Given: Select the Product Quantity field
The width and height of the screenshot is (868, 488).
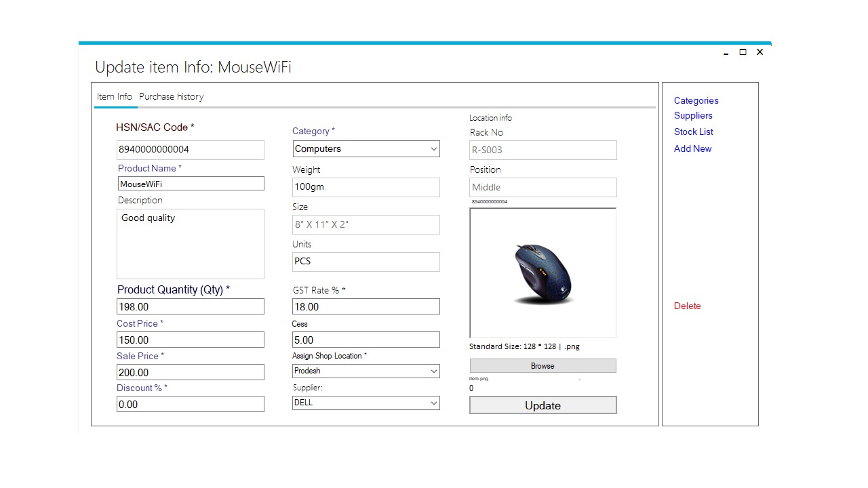Looking at the screenshot, I should coord(191,307).
